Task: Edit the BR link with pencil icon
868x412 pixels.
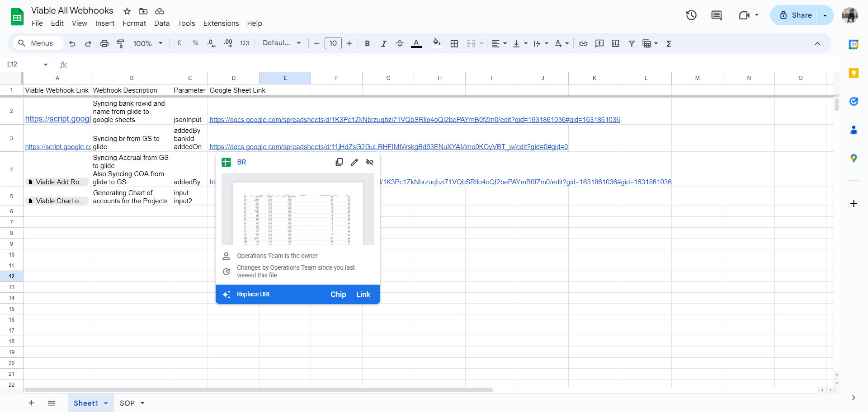Action: pos(354,162)
